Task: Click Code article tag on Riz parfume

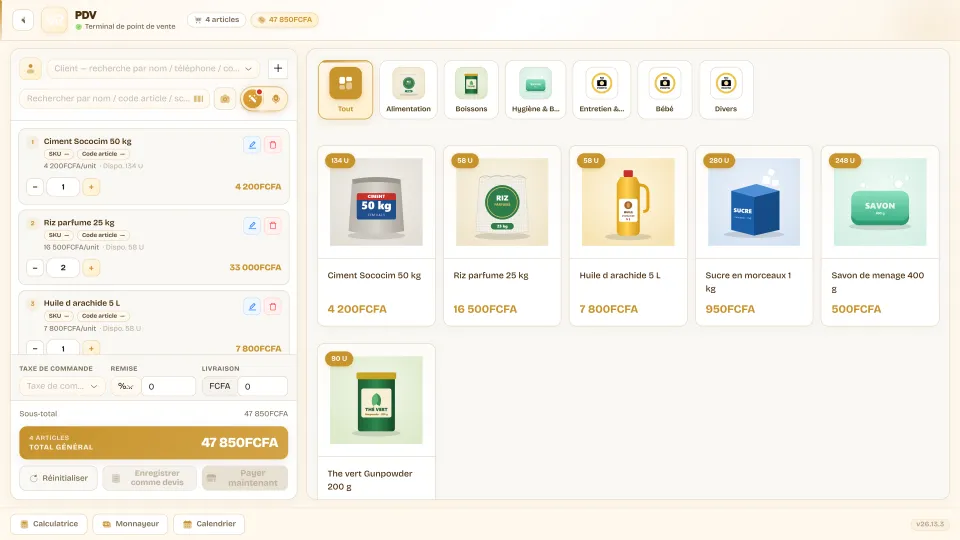Action: tap(103, 235)
